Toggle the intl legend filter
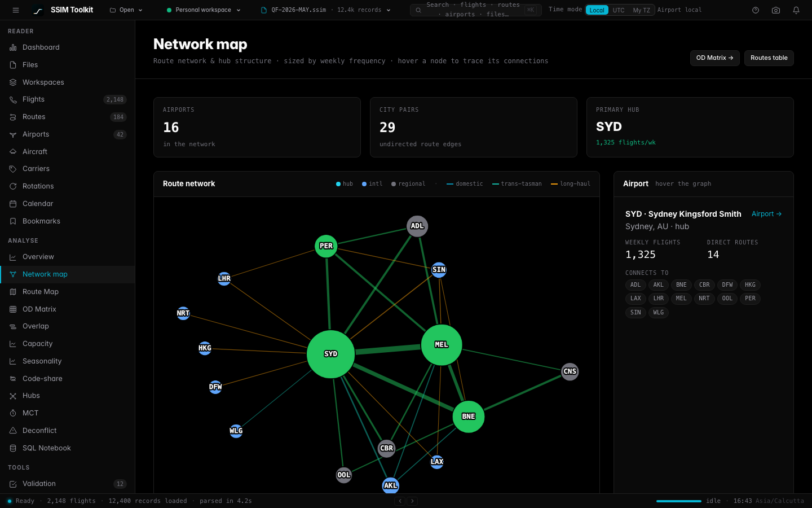The image size is (812, 508). click(372, 184)
